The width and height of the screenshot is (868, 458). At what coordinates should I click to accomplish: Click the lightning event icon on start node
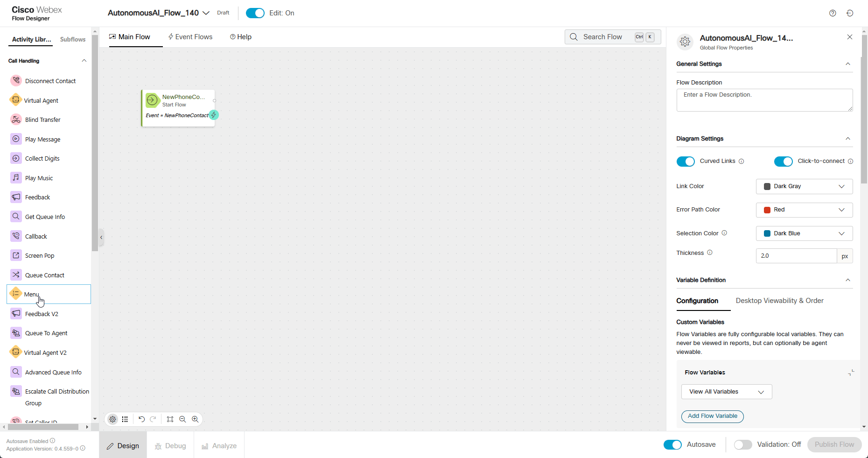tap(214, 115)
